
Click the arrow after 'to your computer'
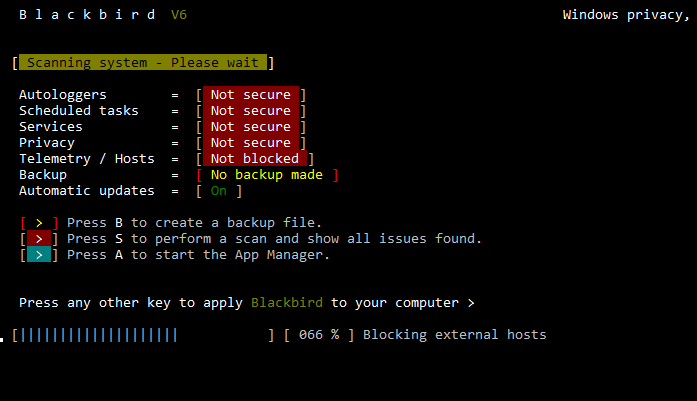coord(471,303)
